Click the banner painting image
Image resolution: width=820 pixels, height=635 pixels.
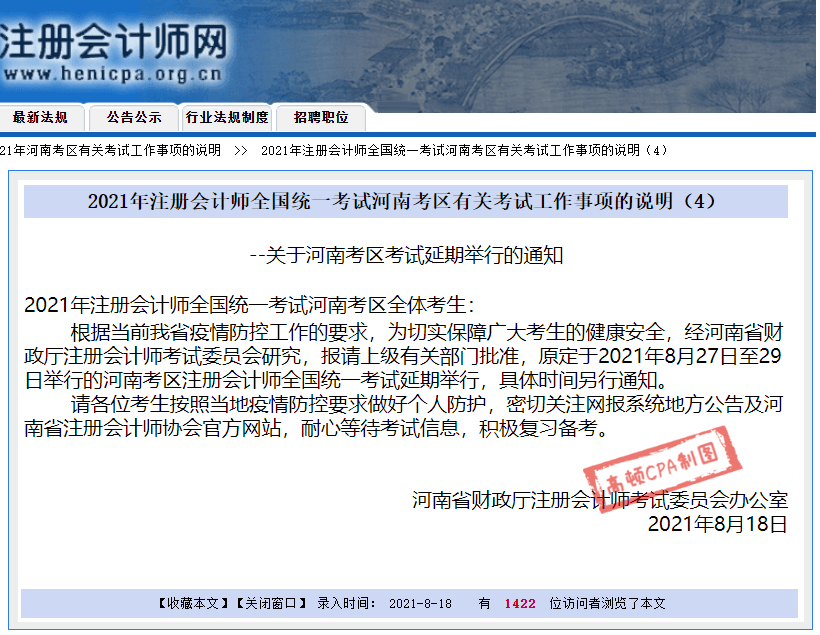pos(523,52)
